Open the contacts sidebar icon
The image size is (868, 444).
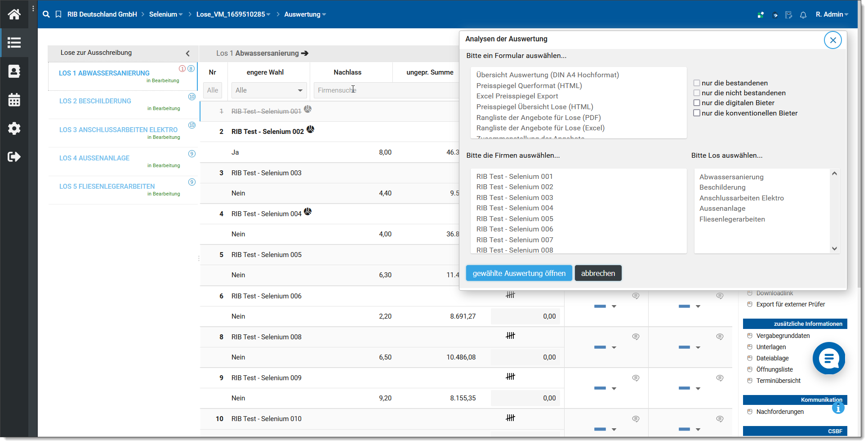14,71
